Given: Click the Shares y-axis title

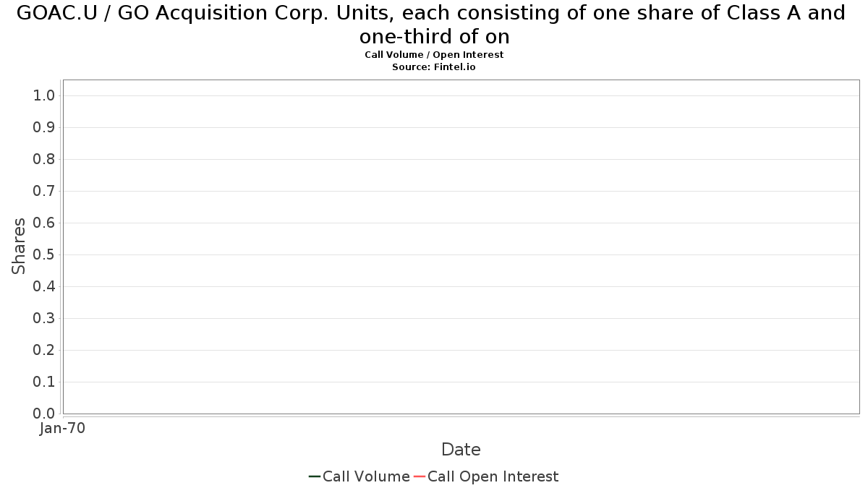Looking at the screenshot, I should point(19,246).
